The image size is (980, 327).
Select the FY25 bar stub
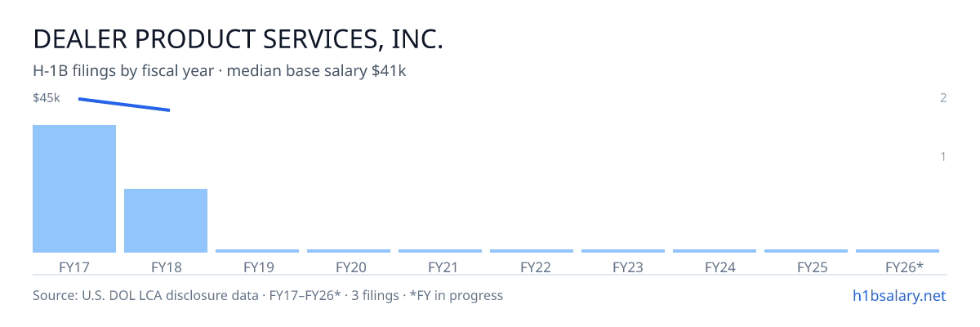(806, 251)
